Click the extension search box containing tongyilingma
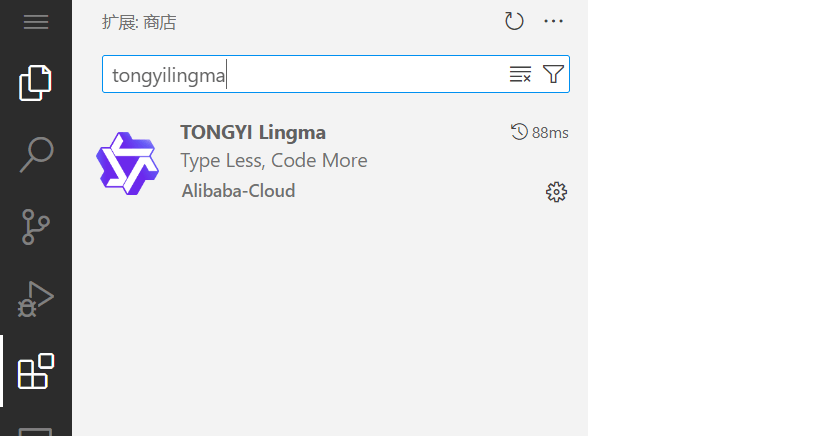 tap(300, 75)
